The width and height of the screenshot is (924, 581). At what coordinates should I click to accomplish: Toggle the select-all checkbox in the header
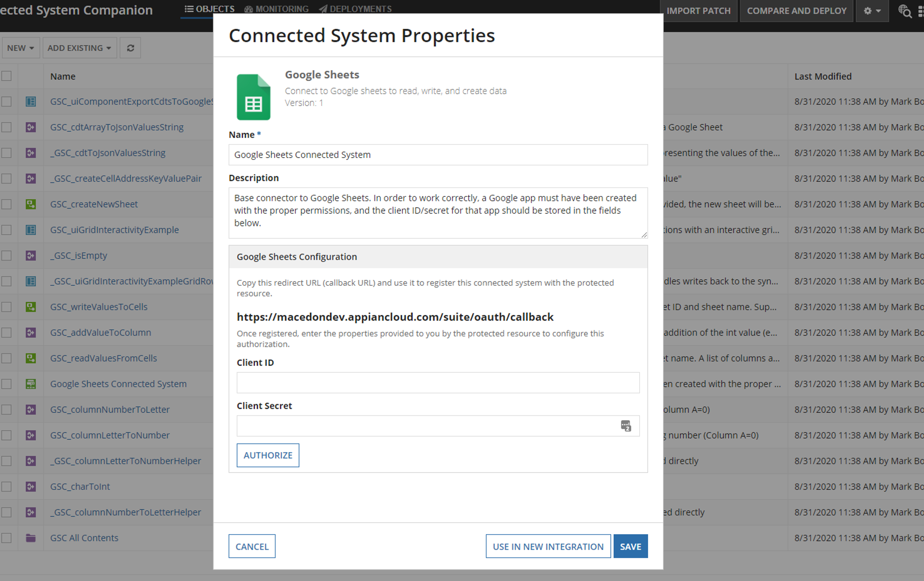coord(6,76)
